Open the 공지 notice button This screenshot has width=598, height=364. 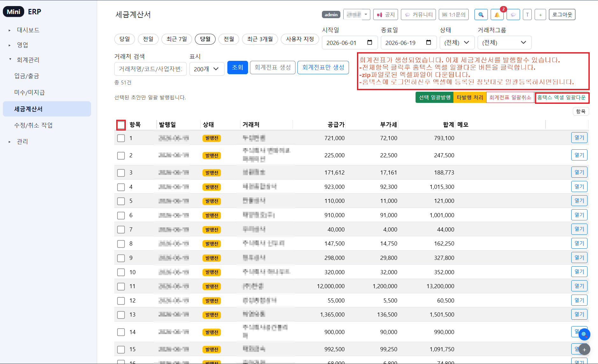tap(386, 15)
